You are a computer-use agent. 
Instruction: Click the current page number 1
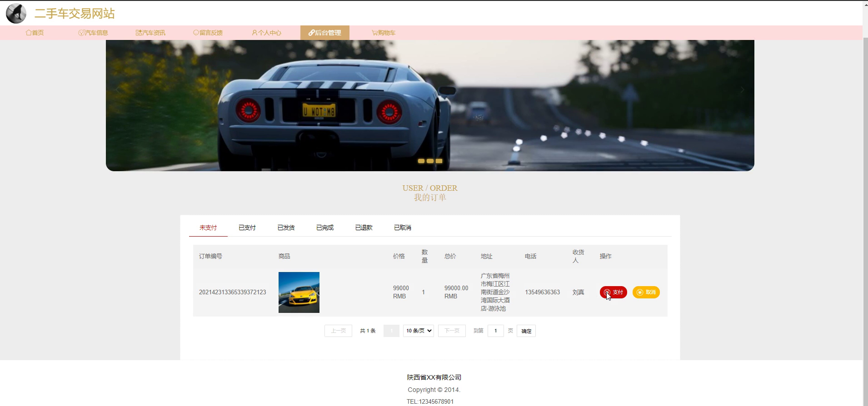[391, 331]
